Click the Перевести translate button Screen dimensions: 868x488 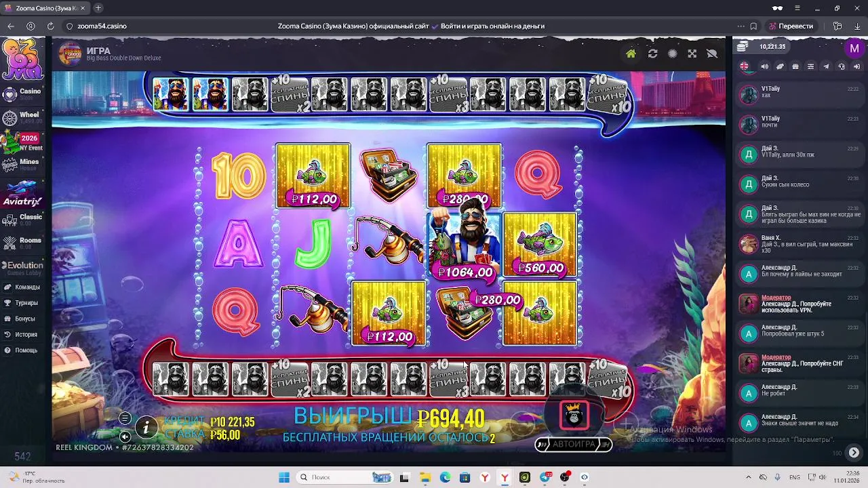[x=791, y=26]
